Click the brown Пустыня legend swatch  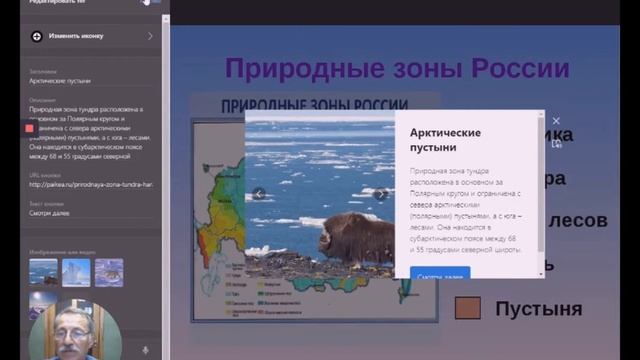(468, 308)
